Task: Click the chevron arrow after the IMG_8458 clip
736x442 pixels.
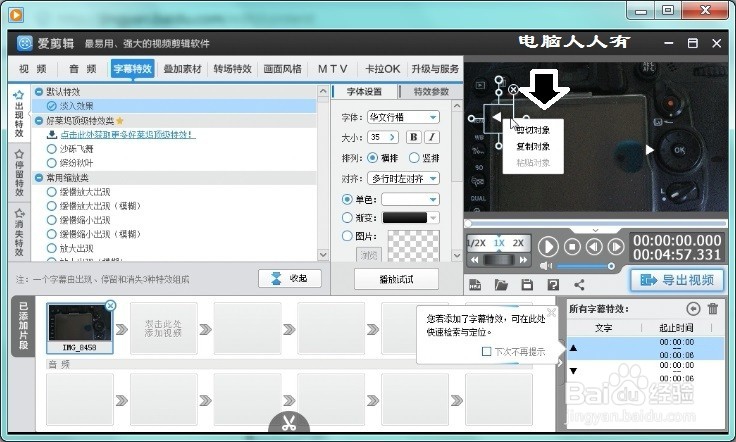Action: pos(122,329)
